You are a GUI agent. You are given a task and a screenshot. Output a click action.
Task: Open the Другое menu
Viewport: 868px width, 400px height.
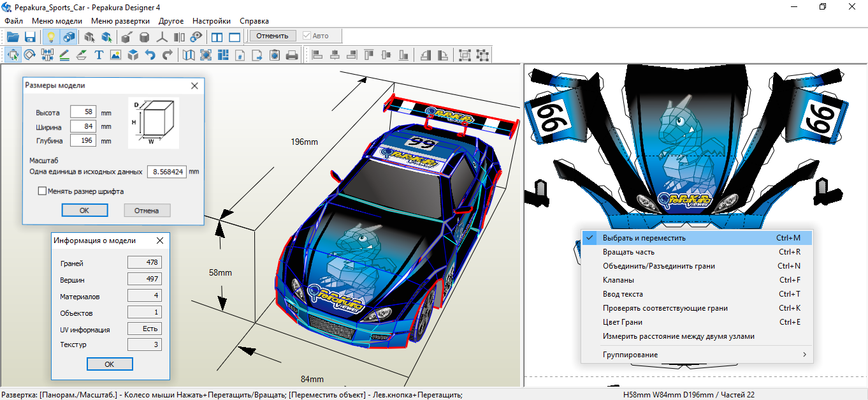tap(171, 21)
